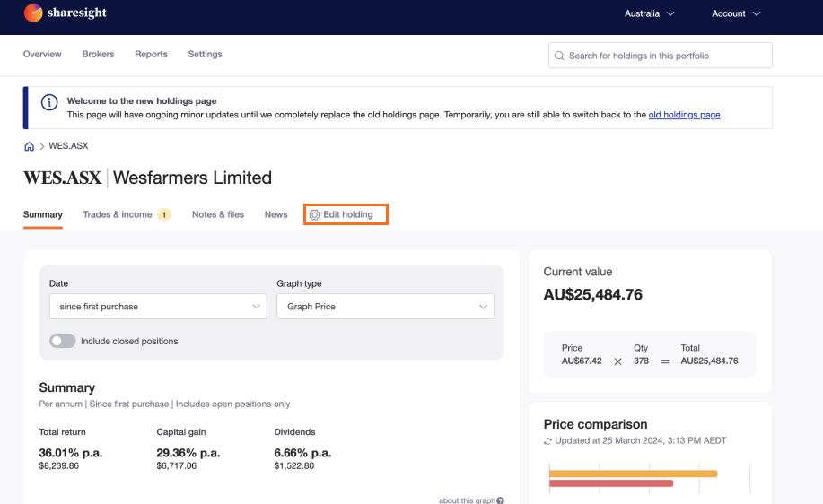The image size is (823, 504).
Task: Click the Sharesight logo
Action: [x=66, y=13]
